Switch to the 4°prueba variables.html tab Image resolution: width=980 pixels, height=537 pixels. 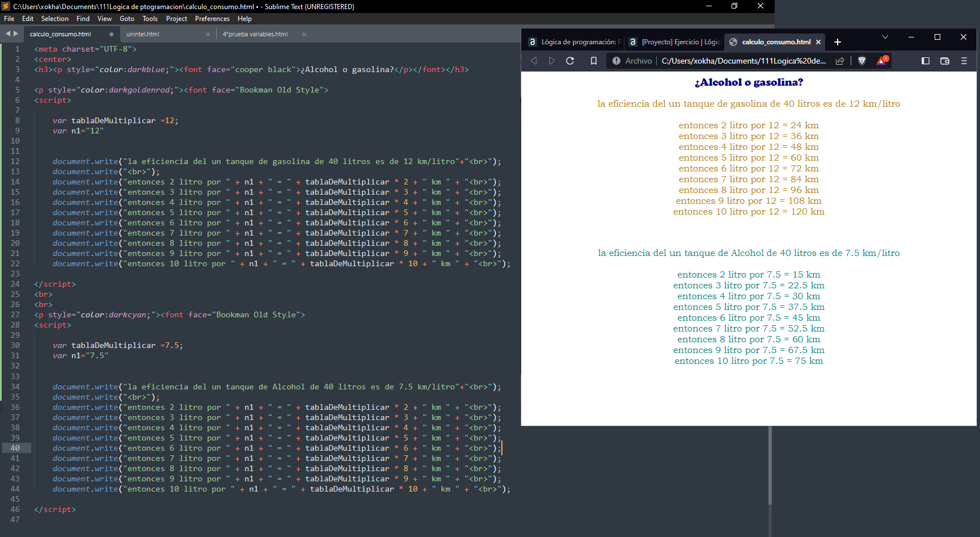[x=255, y=34]
